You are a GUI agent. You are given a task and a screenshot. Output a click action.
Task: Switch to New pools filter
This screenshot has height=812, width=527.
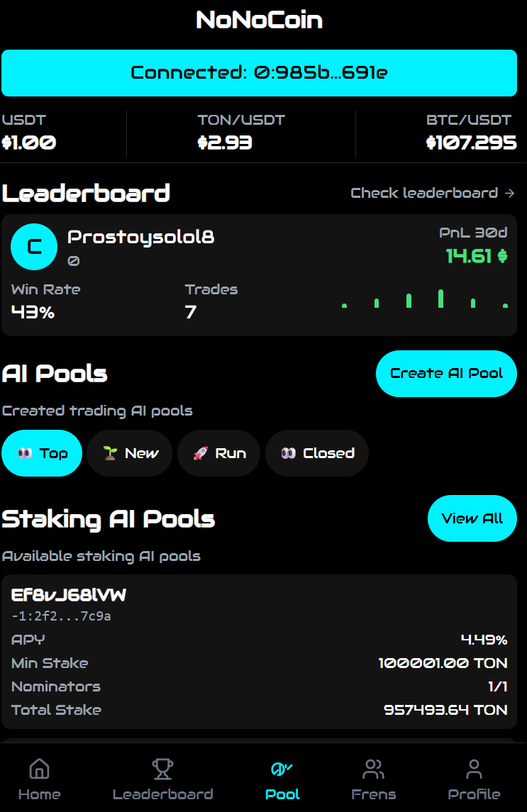point(130,453)
